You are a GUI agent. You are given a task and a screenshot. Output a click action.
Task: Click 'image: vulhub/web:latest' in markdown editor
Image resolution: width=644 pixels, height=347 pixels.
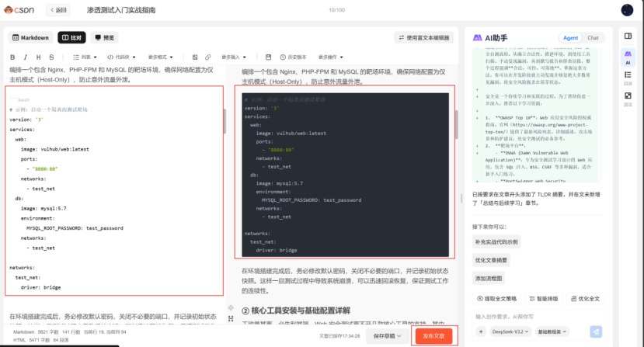54,149
